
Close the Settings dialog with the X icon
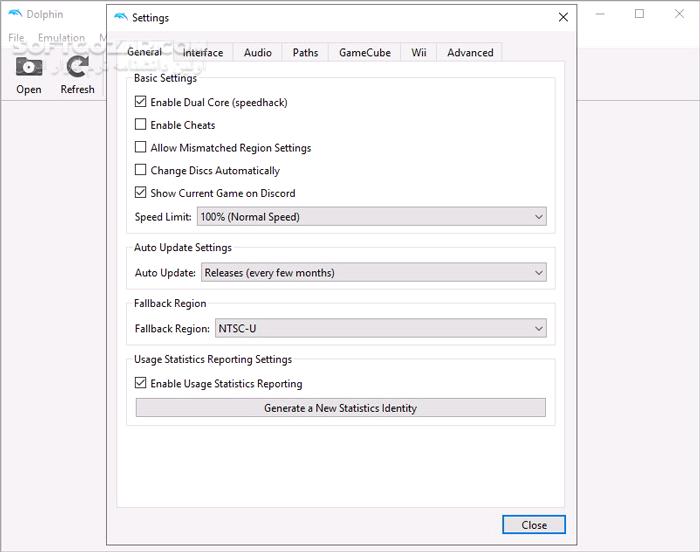click(563, 17)
